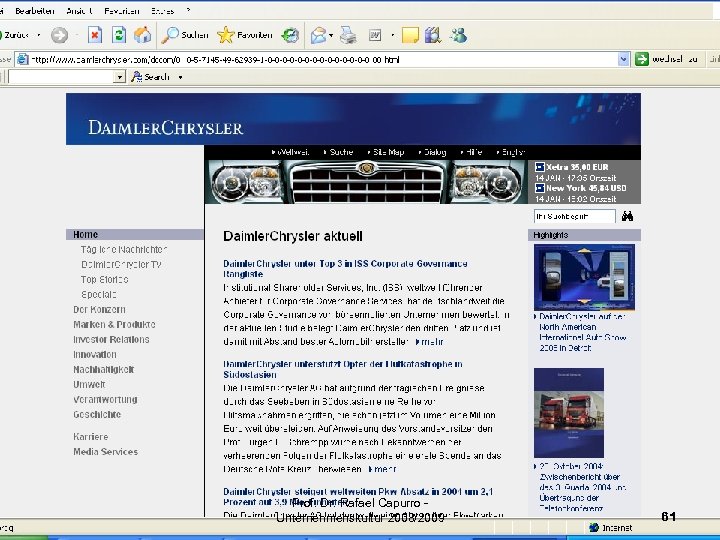The width and height of the screenshot is (720, 540).
Task: Open Investor Relations section
Action: (x=111, y=340)
